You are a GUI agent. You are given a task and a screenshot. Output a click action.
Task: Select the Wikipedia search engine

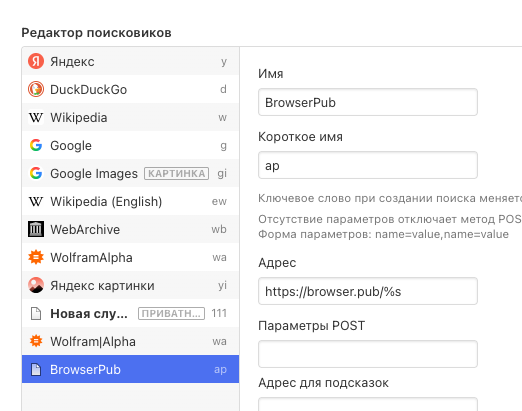tap(131, 117)
